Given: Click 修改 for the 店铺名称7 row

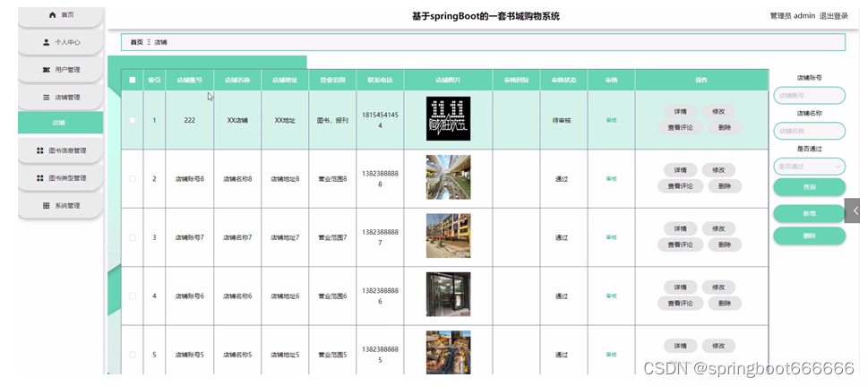Looking at the screenshot, I should (718, 228).
